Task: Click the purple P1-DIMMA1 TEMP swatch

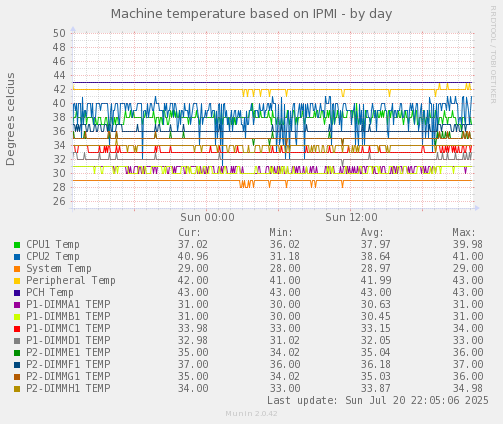Action: (17, 305)
